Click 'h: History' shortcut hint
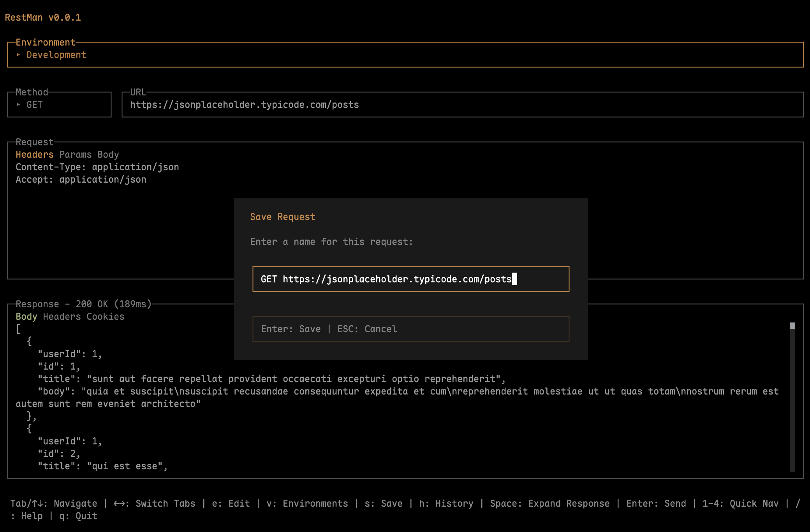 446,504
